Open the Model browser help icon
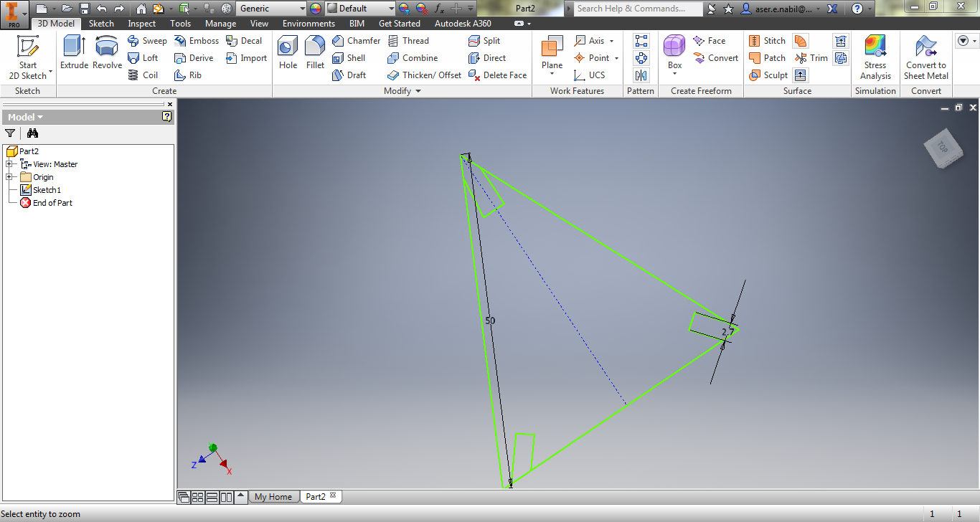The height and width of the screenshot is (522, 980). click(167, 116)
